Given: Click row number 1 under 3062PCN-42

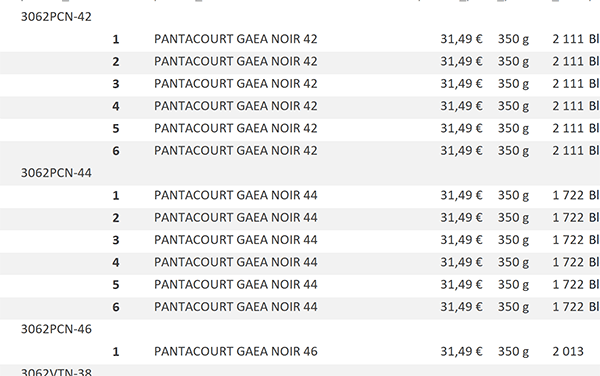Looking at the screenshot, I should [116, 39].
